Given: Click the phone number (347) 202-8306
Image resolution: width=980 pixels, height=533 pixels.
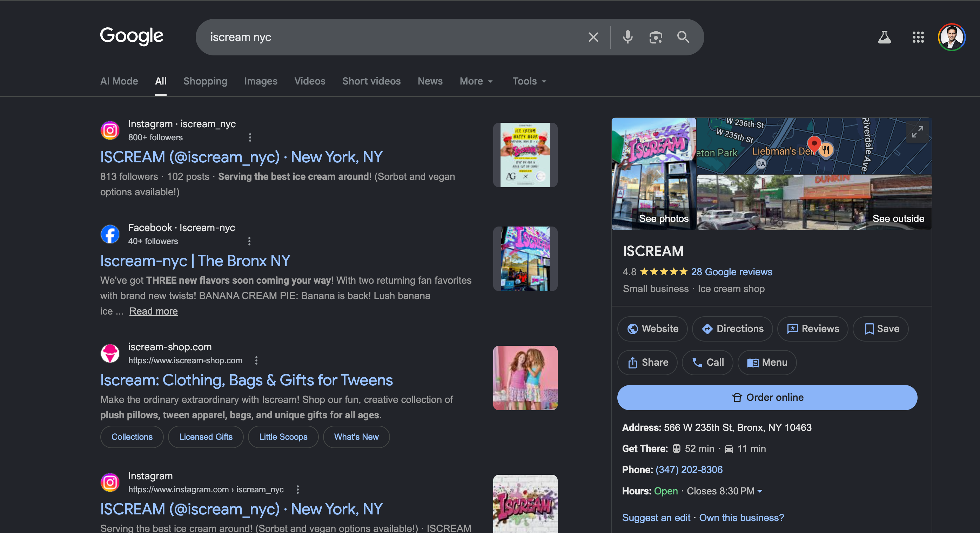Looking at the screenshot, I should (x=689, y=470).
